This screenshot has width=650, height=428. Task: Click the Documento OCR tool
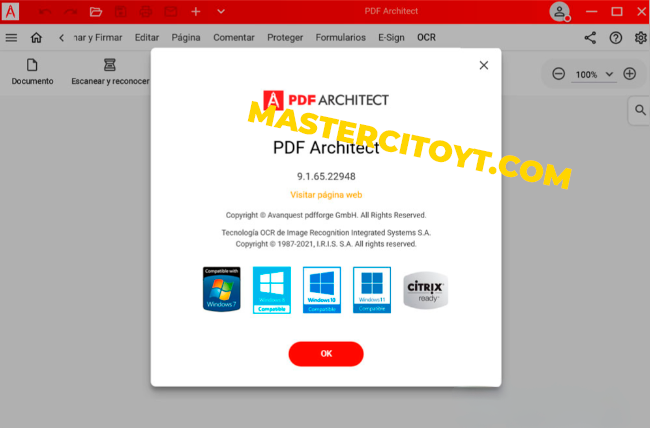click(x=32, y=72)
